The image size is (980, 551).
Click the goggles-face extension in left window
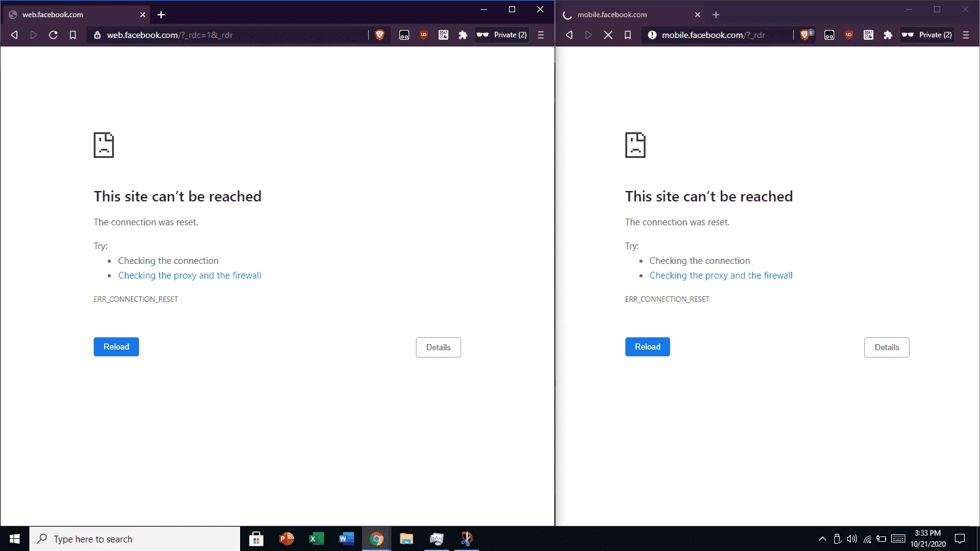coord(404,35)
